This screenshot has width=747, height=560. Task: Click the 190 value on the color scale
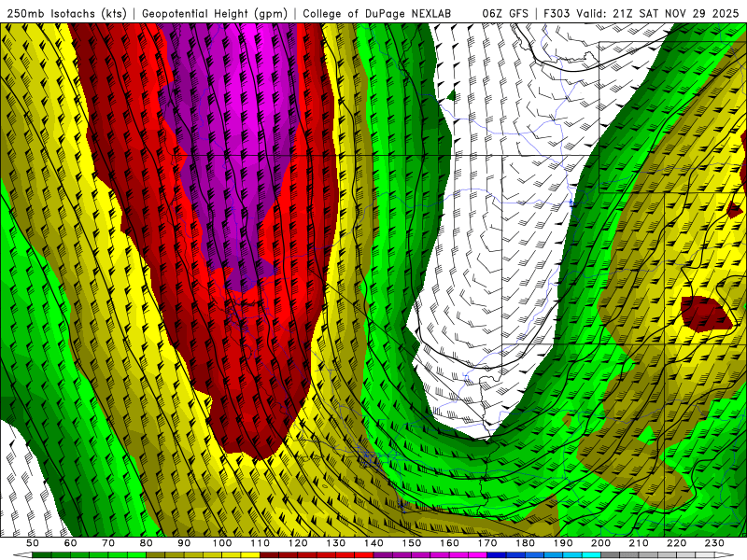[563, 543]
